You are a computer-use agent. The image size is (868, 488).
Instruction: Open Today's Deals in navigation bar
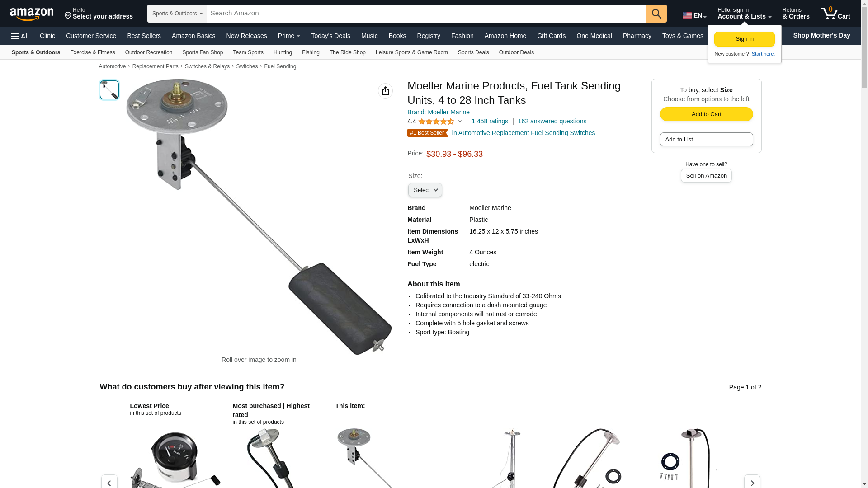coord(330,36)
